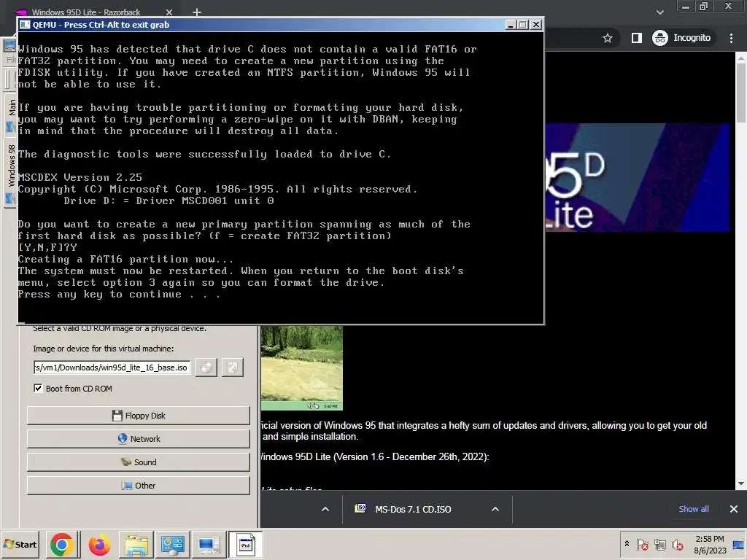Click the page icon button right of the CD button
The height and width of the screenshot is (560, 747).
[233, 367]
